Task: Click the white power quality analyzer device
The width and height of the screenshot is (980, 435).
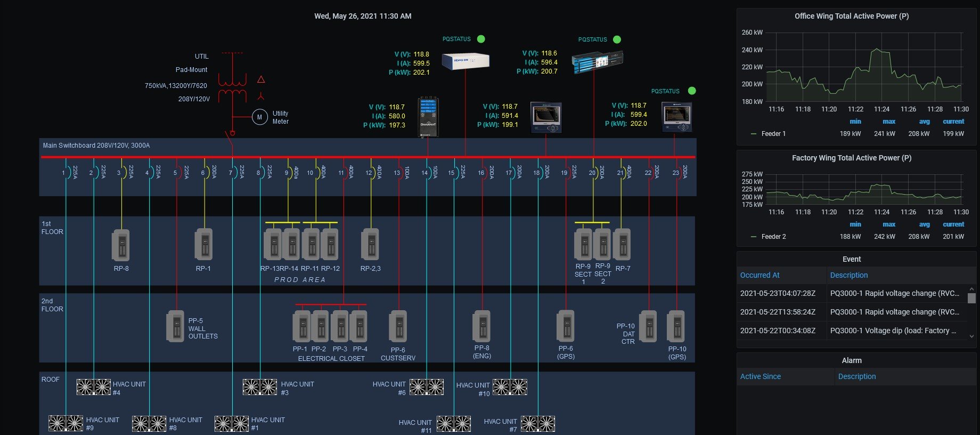Action: 465,61
